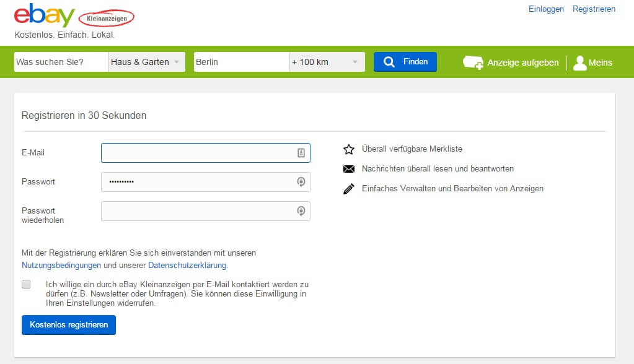Focus the E-Mail input field

pyautogui.click(x=205, y=153)
